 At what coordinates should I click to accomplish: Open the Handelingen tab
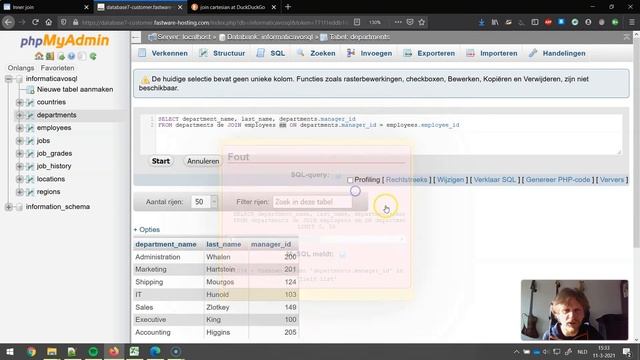(557, 53)
